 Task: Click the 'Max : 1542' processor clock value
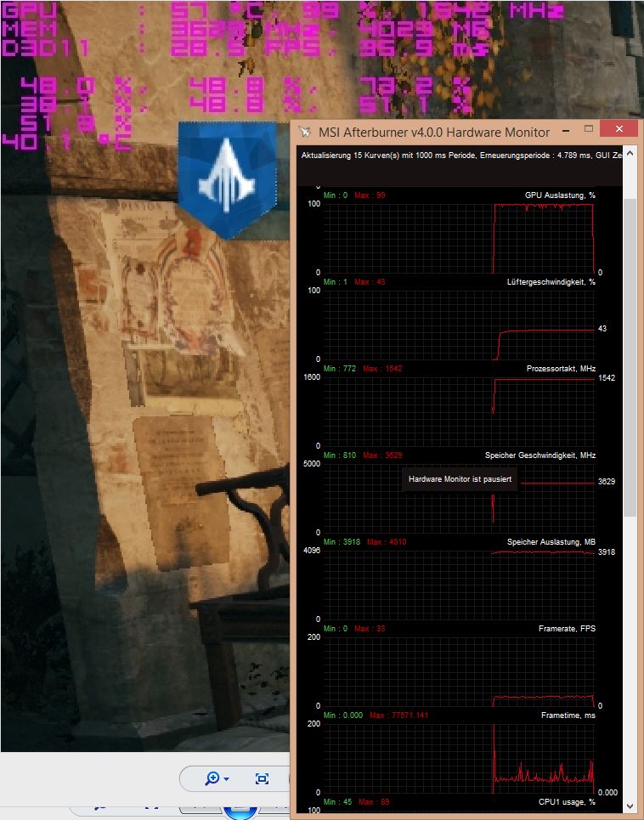[382, 369]
